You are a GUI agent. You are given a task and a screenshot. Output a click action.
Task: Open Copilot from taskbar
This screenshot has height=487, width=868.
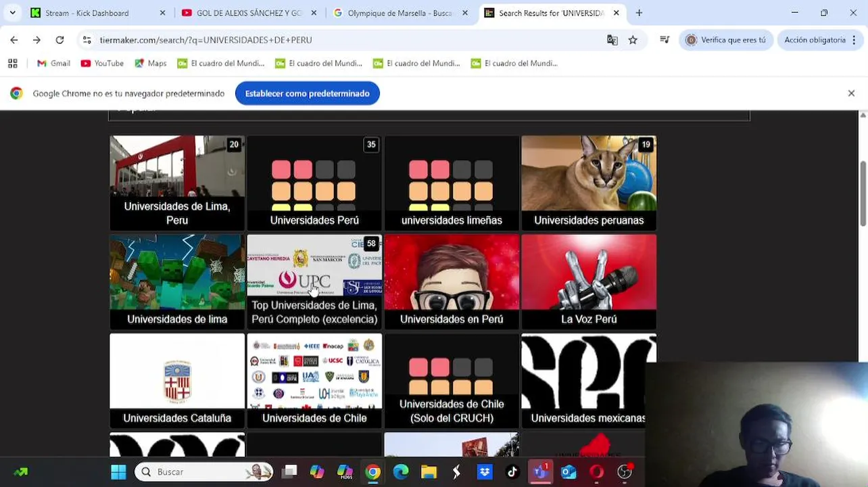pyautogui.click(x=317, y=471)
